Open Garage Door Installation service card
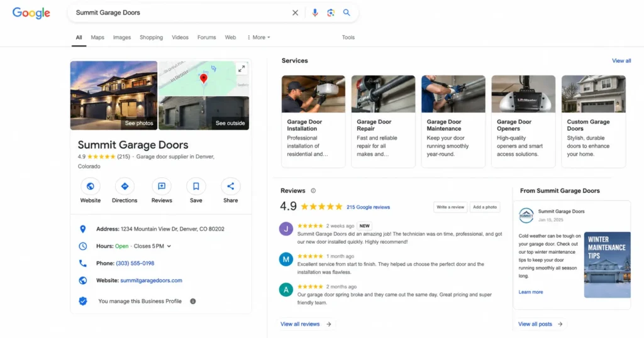The image size is (644, 338). [313, 121]
